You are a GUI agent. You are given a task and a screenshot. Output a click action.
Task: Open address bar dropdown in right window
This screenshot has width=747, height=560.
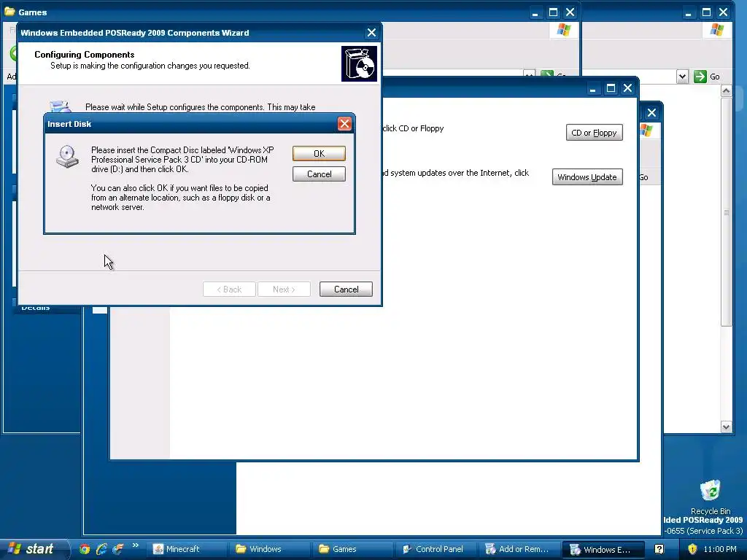tap(682, 76)
